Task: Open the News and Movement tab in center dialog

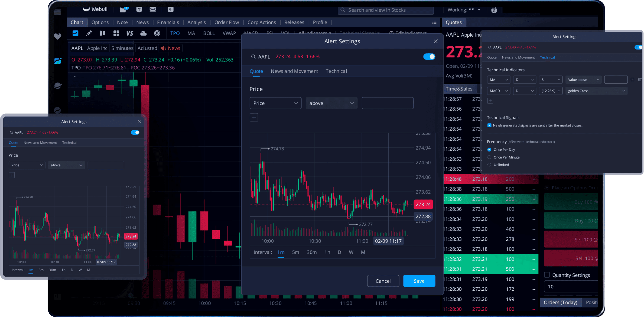Action: click(294, 71)
